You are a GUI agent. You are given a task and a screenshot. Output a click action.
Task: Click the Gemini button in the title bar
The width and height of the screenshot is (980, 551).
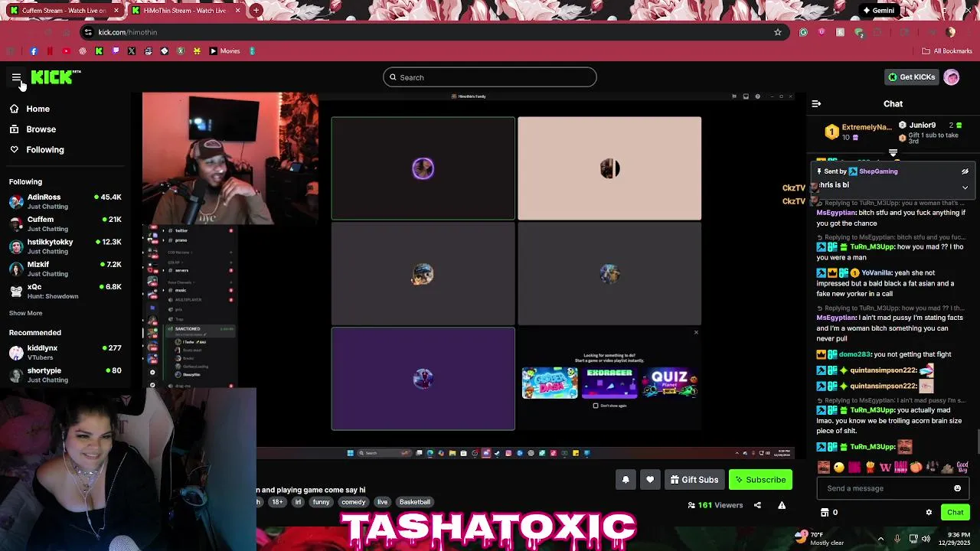tap(877, 11)
